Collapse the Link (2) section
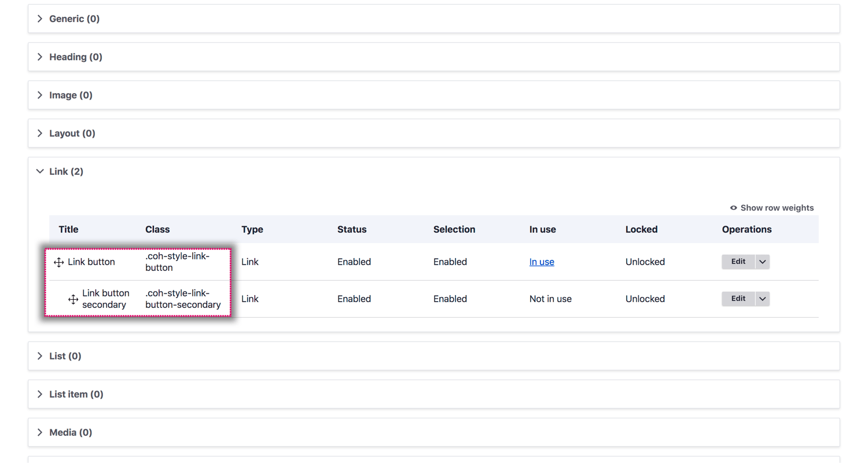 click(434, 171)
